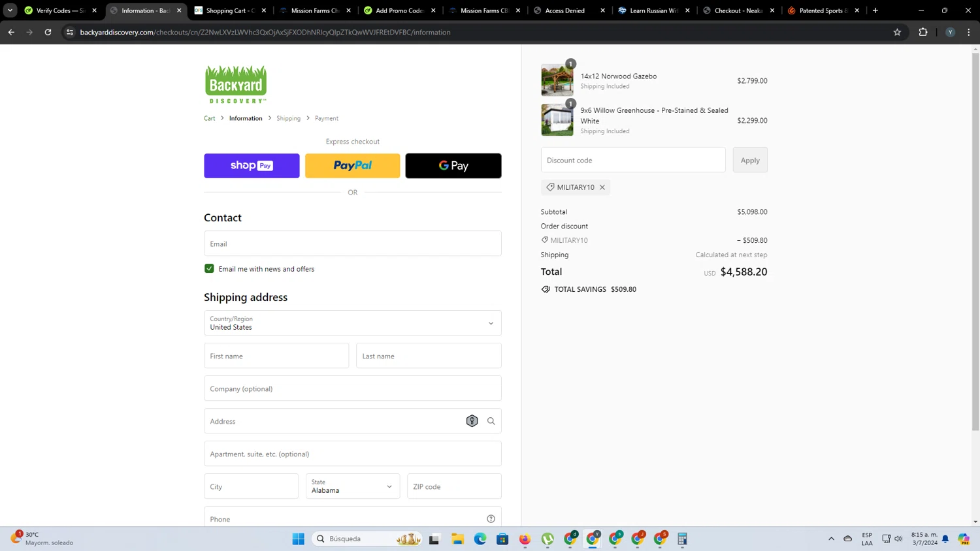
Task: Go back to the previous page
Action: [x=11, y=32]
